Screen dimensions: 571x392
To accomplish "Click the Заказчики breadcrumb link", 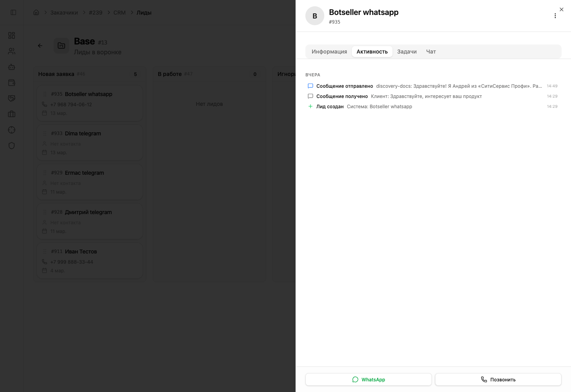I will click(64, 13).
